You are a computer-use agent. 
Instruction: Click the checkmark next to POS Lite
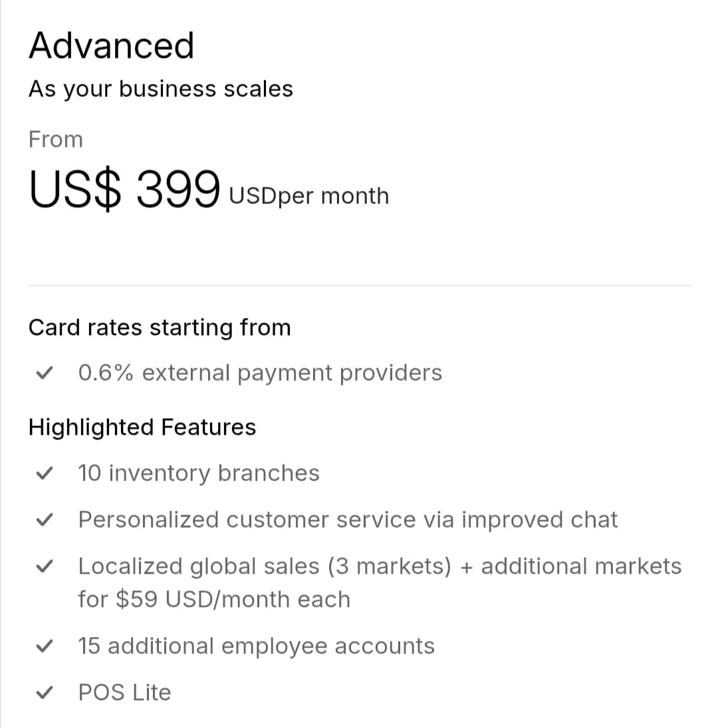coord(44,693)
